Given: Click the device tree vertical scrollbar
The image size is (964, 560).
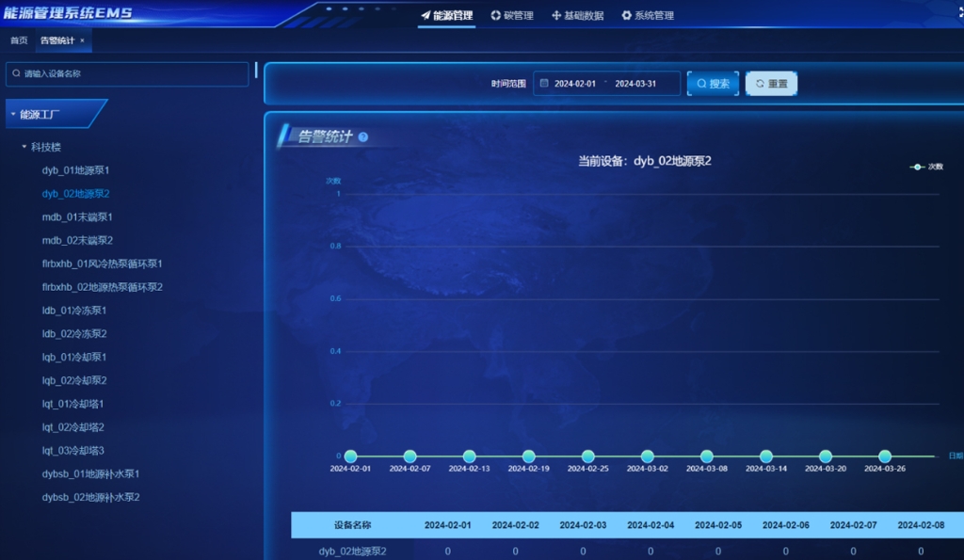Looking at the screenshot, I should (x=256, y=71).
